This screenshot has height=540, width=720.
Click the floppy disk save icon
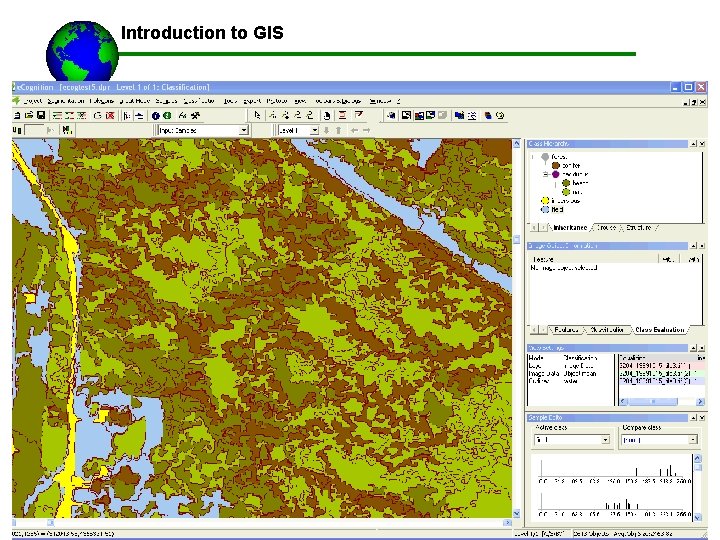click(41, 116)
